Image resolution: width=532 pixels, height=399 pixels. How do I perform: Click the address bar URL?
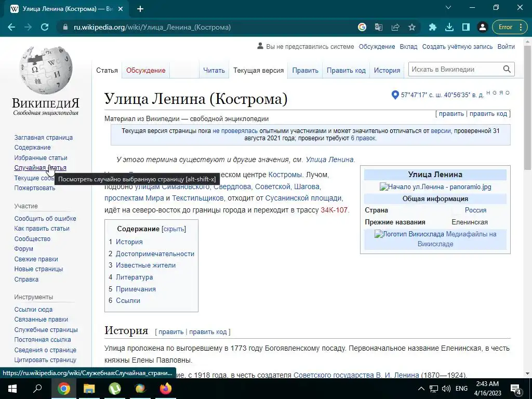pyautogui.click(x=152, y=27)
